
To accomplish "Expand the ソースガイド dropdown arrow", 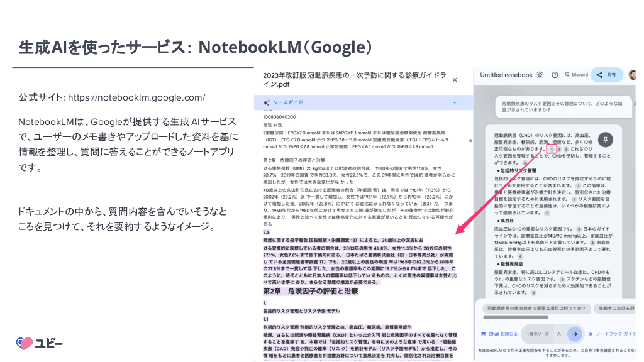I will [x=455, y=102].
